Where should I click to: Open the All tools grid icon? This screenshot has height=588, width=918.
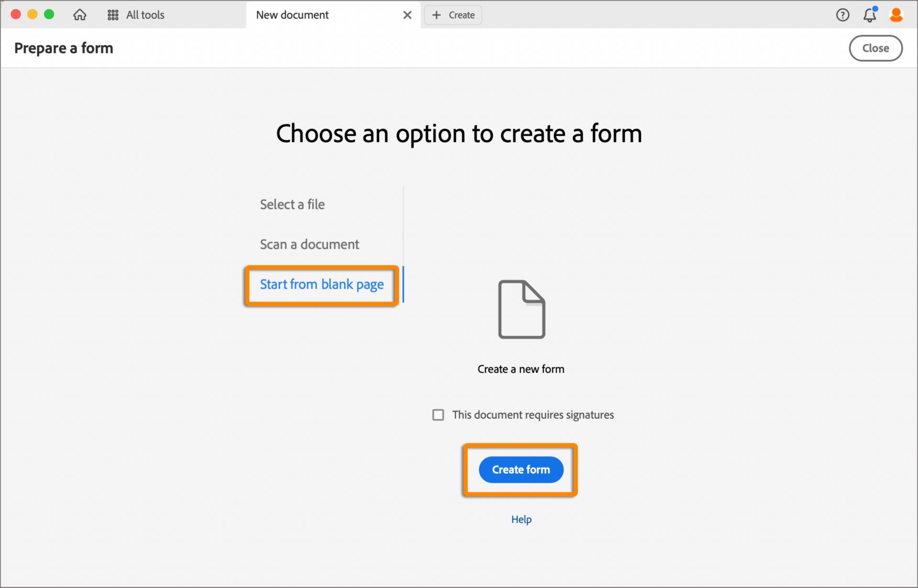[113, 15]
